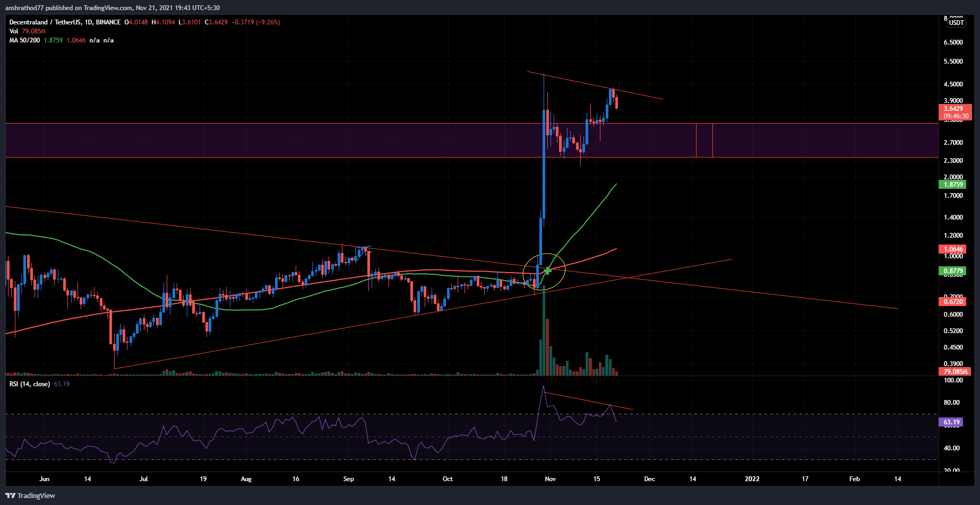Click the Feb date label on time axis
Image resolution: width=980 pixels, height=505 pixels.
click(854, 479)
